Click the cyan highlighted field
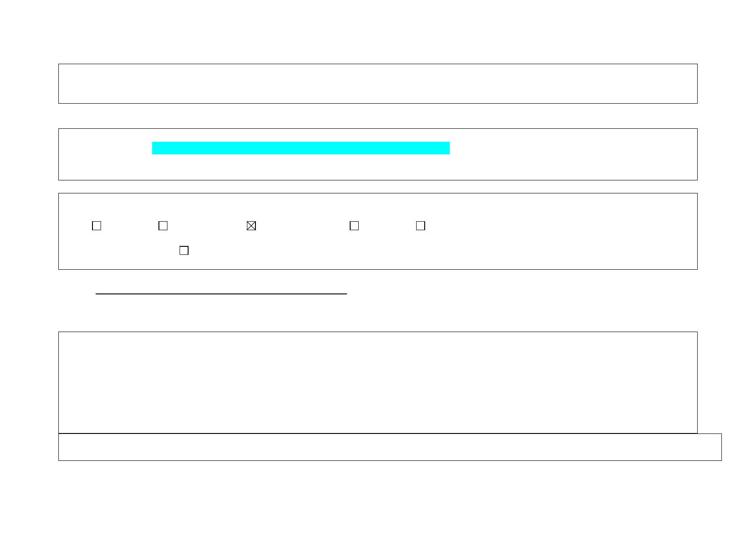 301,148
